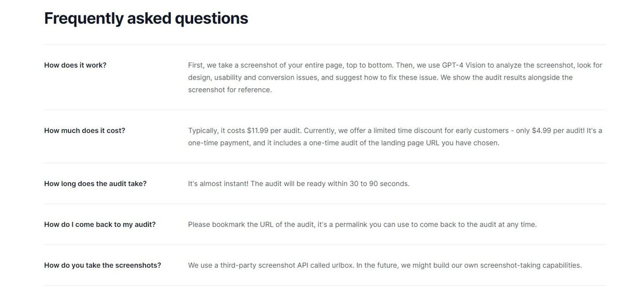Click the answer 'It's almost instant!'
This screenshot has height=287, width=644.
(x=298, y=184)
